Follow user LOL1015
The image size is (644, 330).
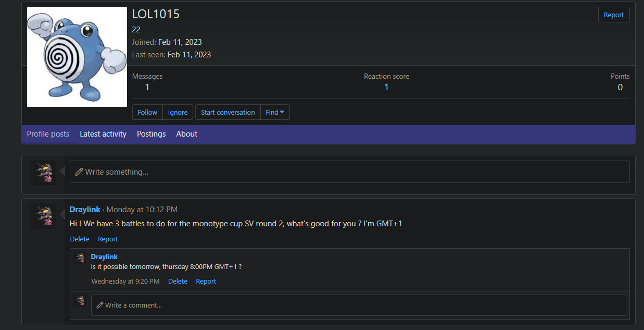[x=147, y=112]
